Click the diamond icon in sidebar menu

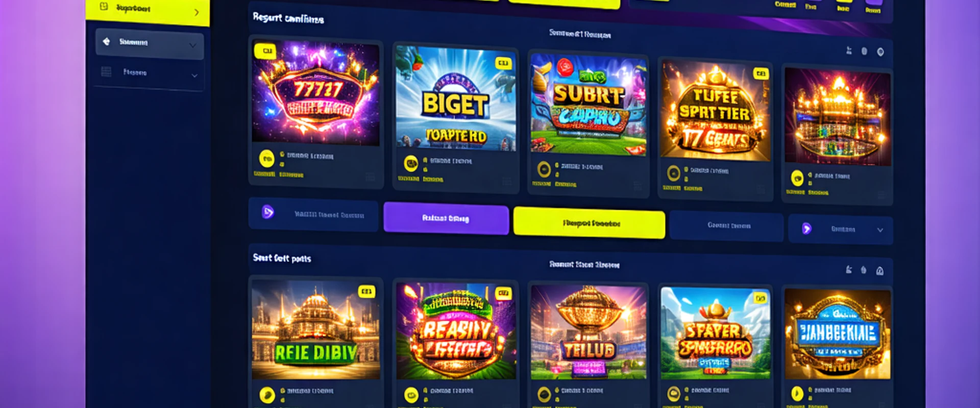(106, 41)
